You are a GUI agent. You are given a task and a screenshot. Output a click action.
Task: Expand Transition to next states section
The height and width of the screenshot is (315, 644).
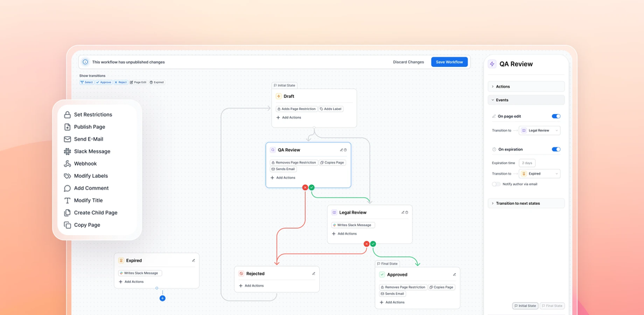(526, 204)
